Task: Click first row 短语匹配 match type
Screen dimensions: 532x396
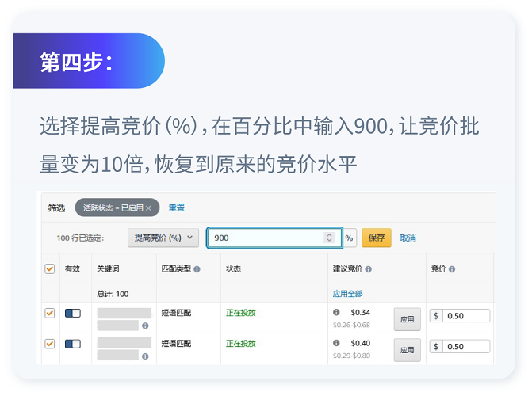Action: pos(176,313)
